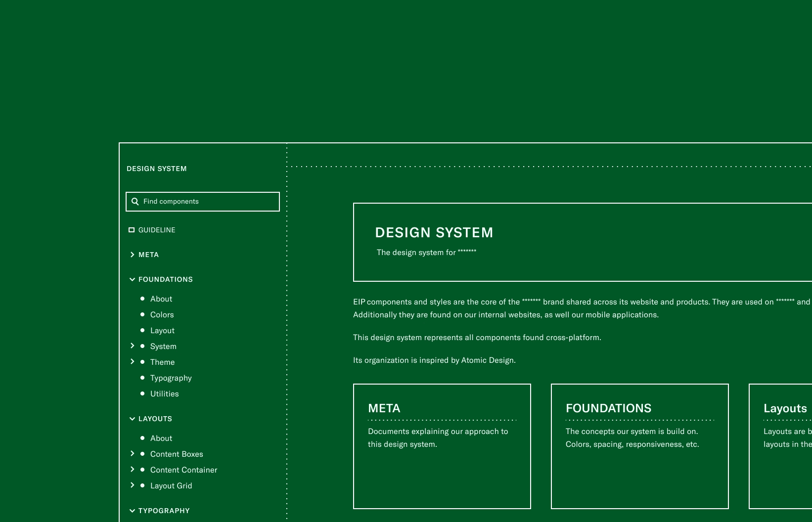Open the FOUNDATIONS card

[640, 446]
